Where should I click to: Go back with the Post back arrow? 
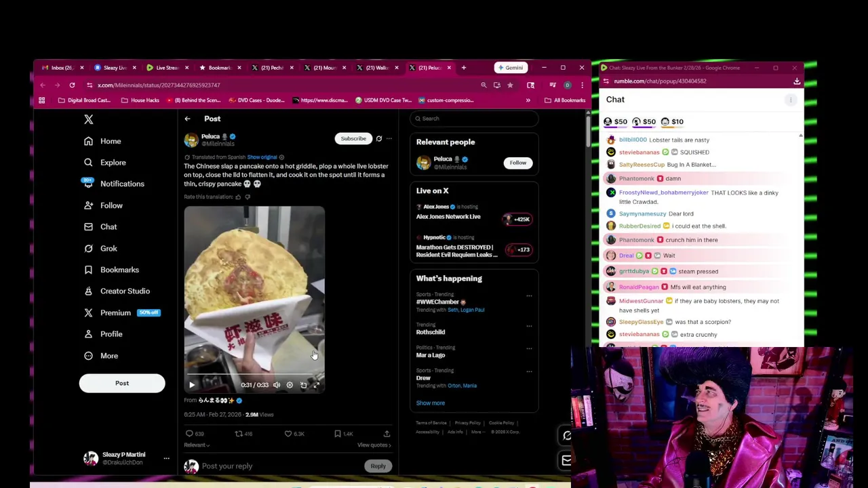[x=187, y=119]
